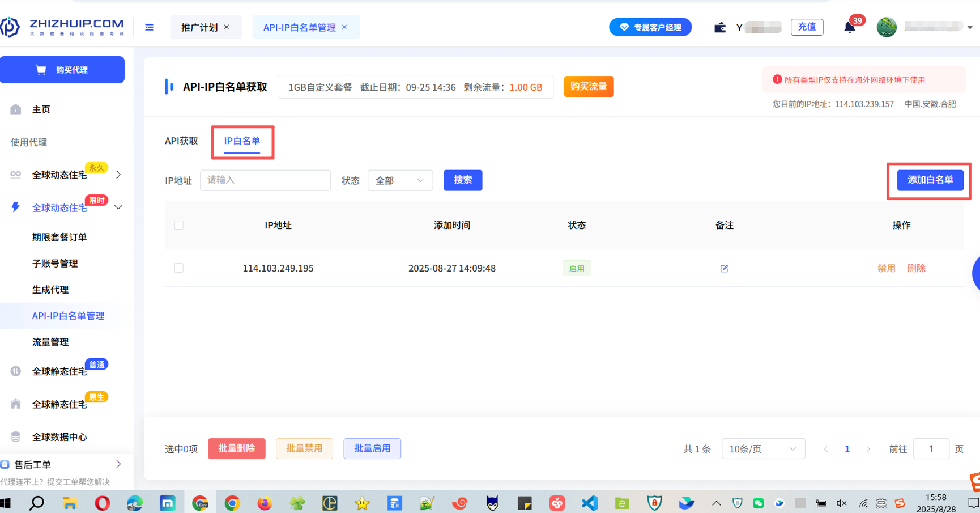
Task: Launch Firefox from taskbar
Action: coord(265,503)
